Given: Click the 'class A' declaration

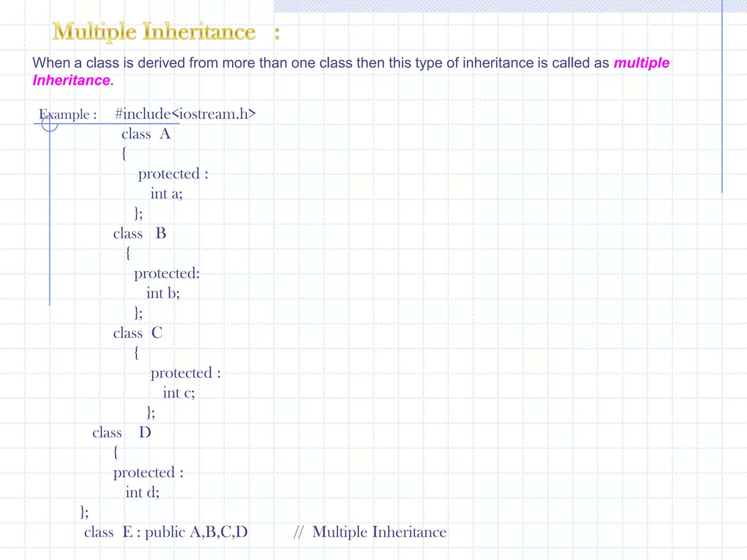Looking at the screenshot, I should (x=146, y=134).
